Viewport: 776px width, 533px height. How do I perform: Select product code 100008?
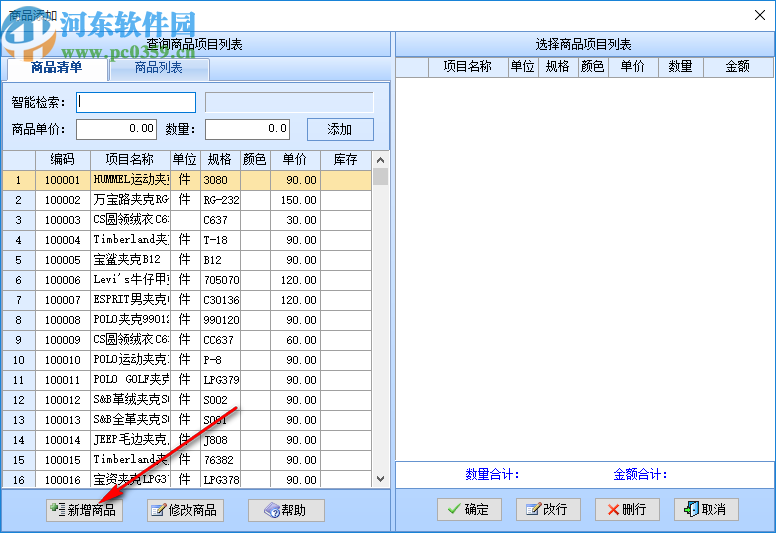pyautogui.click(x=63, y=320)
